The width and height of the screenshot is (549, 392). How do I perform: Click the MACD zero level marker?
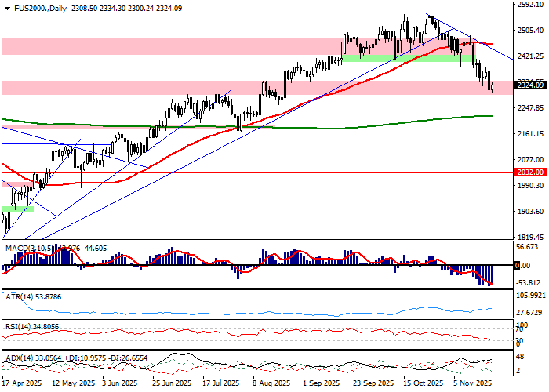(517, 266)
